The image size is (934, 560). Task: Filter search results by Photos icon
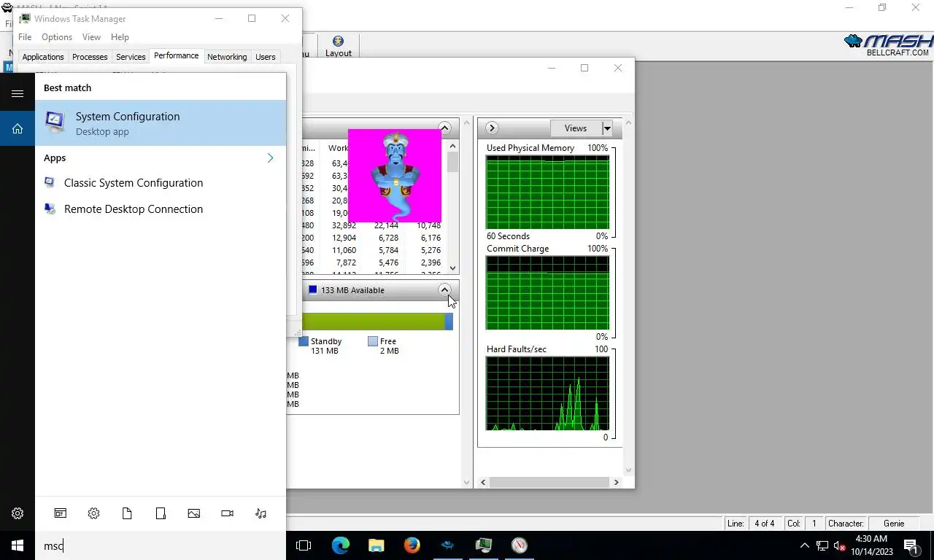[x=193, y=513]
